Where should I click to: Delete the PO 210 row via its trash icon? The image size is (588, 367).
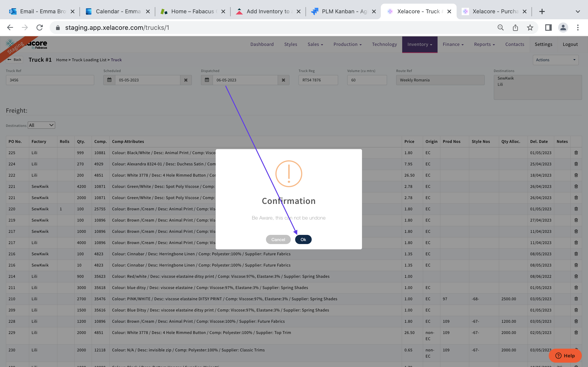(576, 299)
